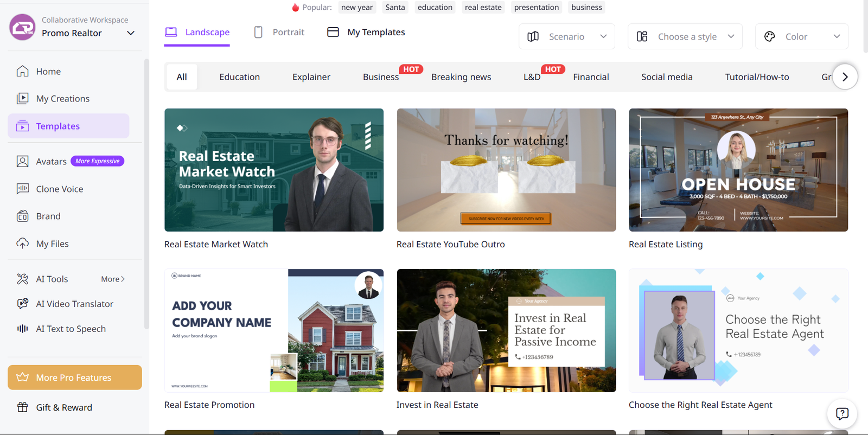
Task: Expand the Scenario dropdown
Action: click(566, 36)
